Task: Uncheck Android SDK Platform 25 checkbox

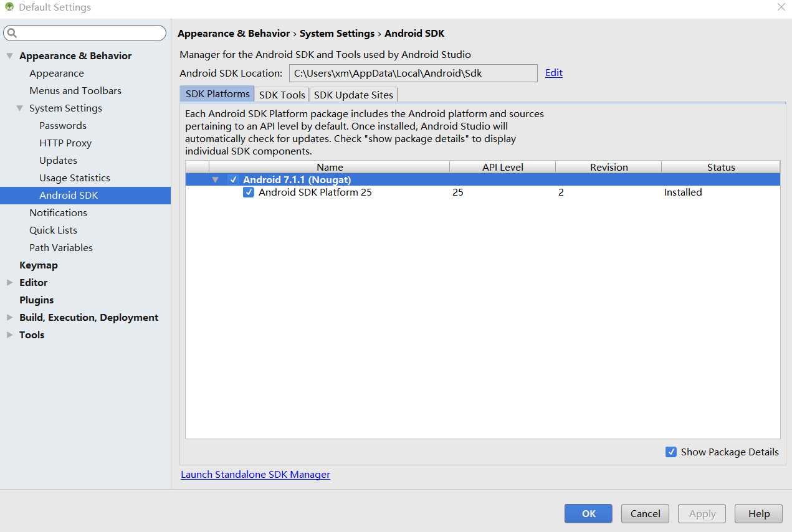Action: click(x=249, y=192)
